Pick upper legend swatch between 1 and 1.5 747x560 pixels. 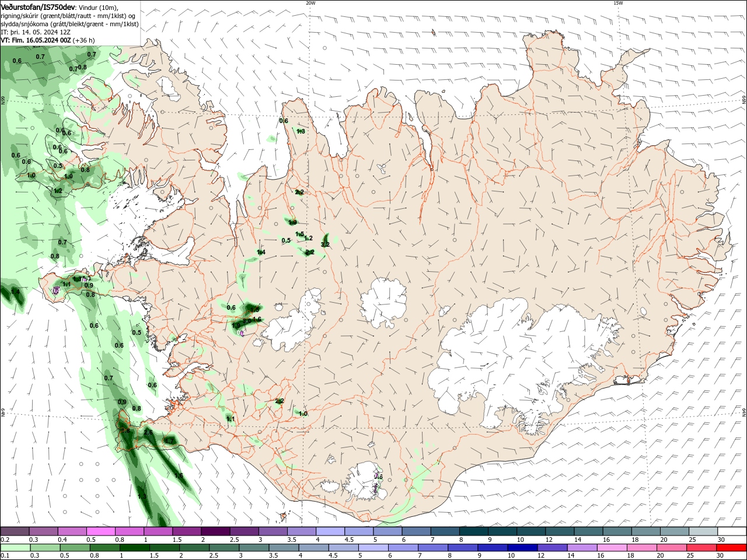158,531
